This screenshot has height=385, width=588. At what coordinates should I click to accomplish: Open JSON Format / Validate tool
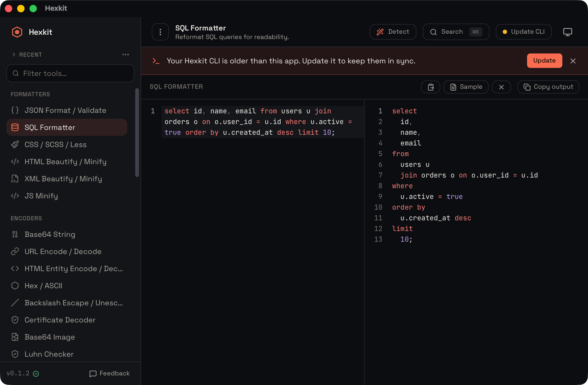tap(67, 110)
